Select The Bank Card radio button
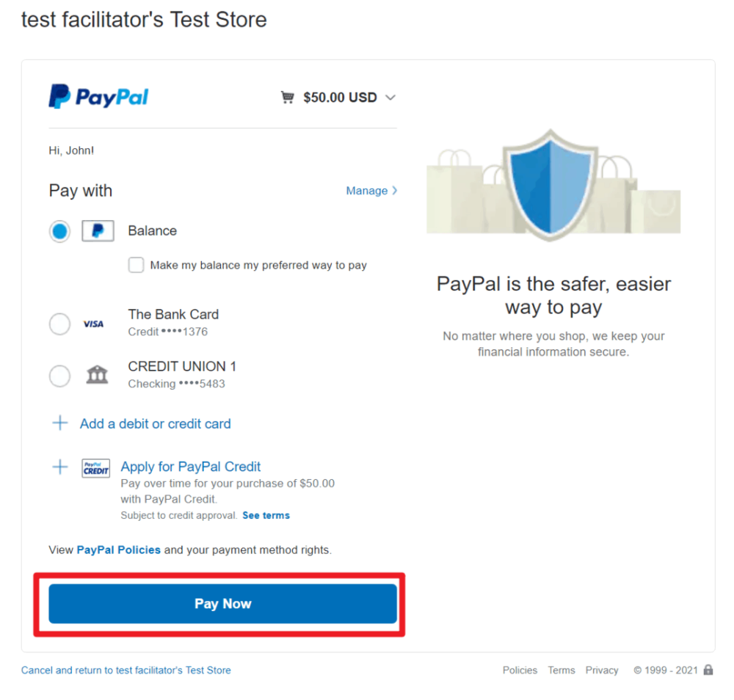 point(60,324)
